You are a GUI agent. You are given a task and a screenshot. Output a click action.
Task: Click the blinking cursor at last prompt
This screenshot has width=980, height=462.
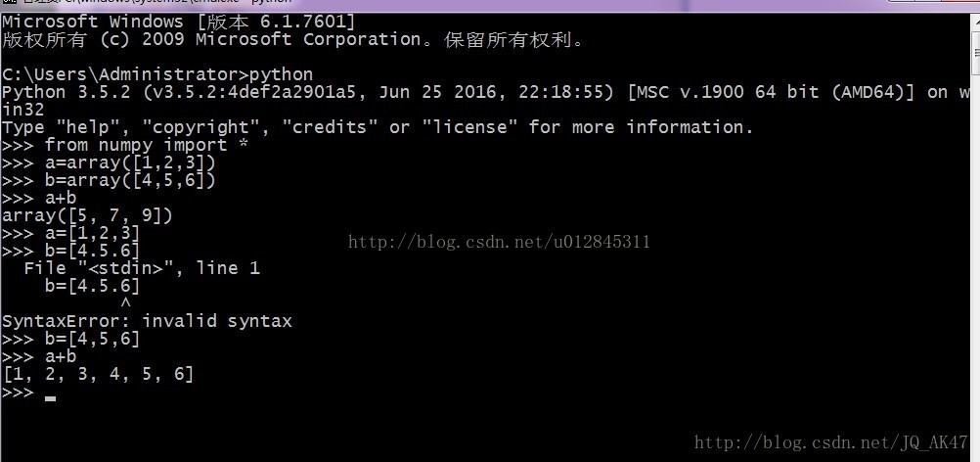51,397
